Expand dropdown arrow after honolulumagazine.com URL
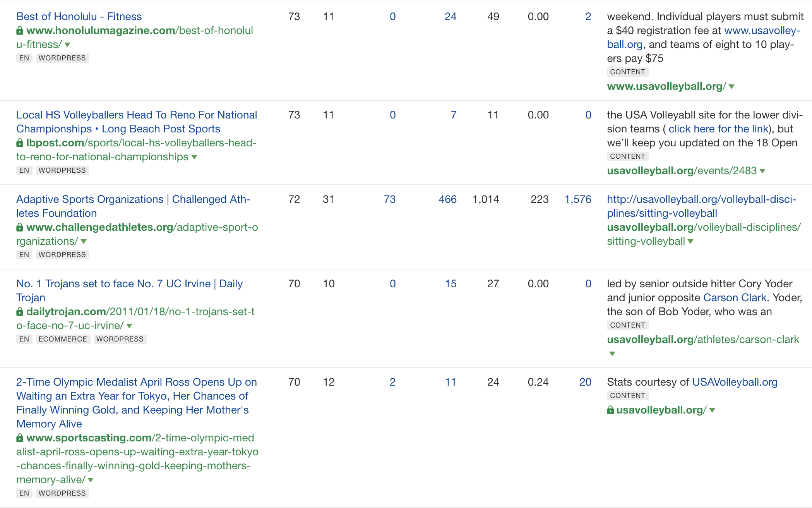812x508 pixels. pyautogui.click(x=67, y=45)
